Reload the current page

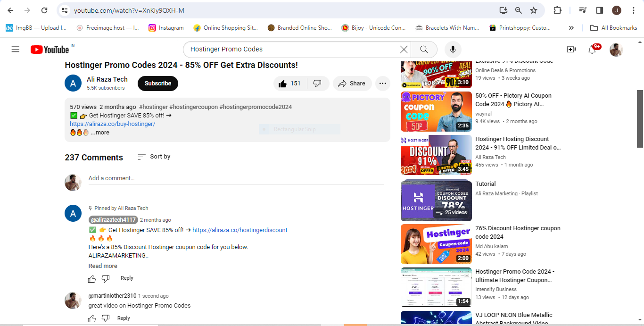pyautogui.click(x=44, y=10)
